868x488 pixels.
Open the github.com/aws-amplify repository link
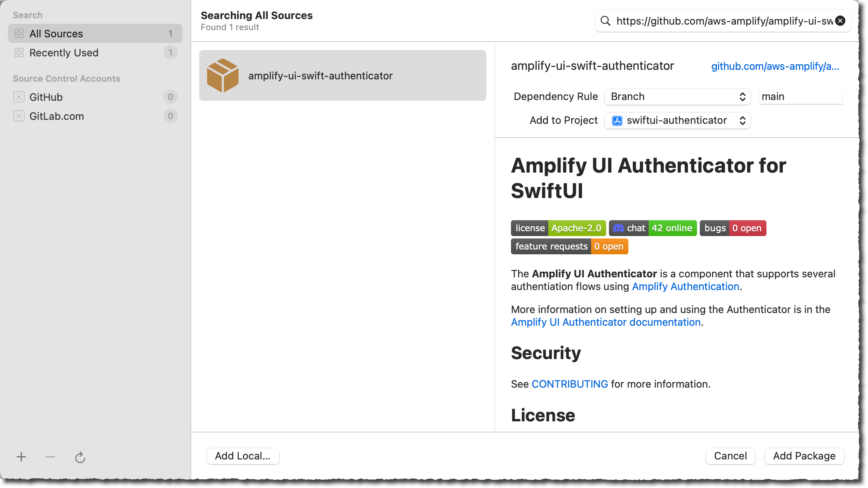pyautogui.click(x=775, y=66)
